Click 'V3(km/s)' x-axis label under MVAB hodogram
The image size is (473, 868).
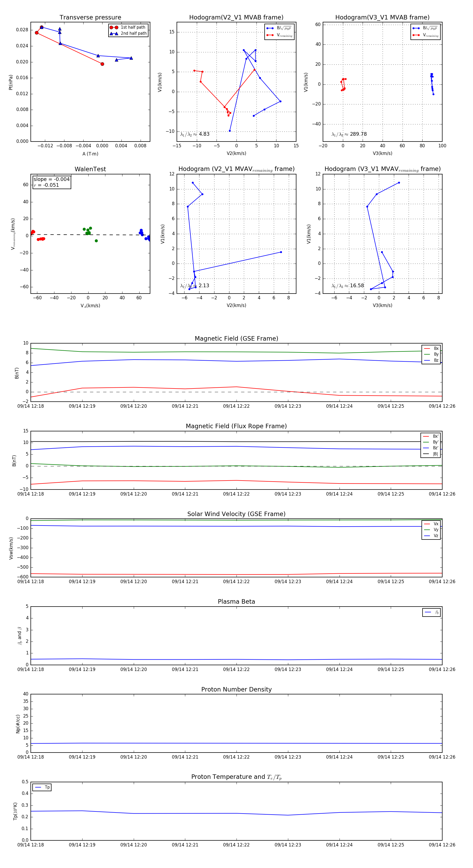[x=382, y=153]
